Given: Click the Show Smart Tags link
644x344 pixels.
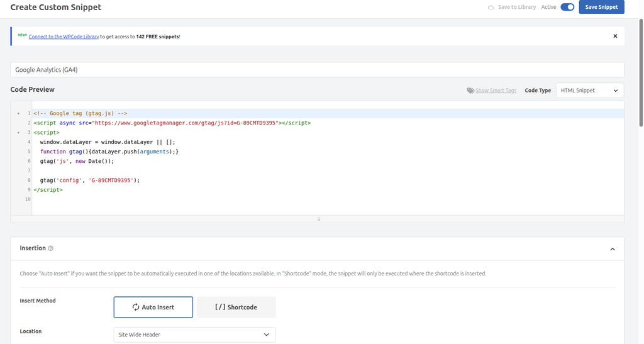Looking at the screenshot, I should click(496, 91).
